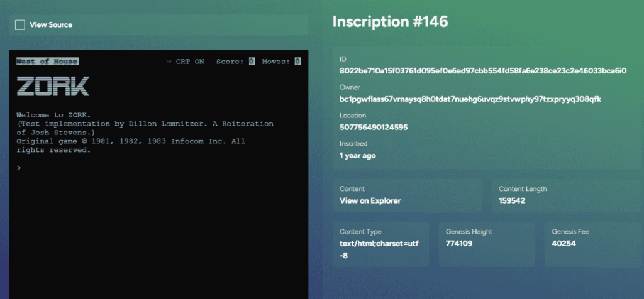This screenshot has height=299, width=644.
Task: Tick the View Source checkbox
Action: coord(20,24)
